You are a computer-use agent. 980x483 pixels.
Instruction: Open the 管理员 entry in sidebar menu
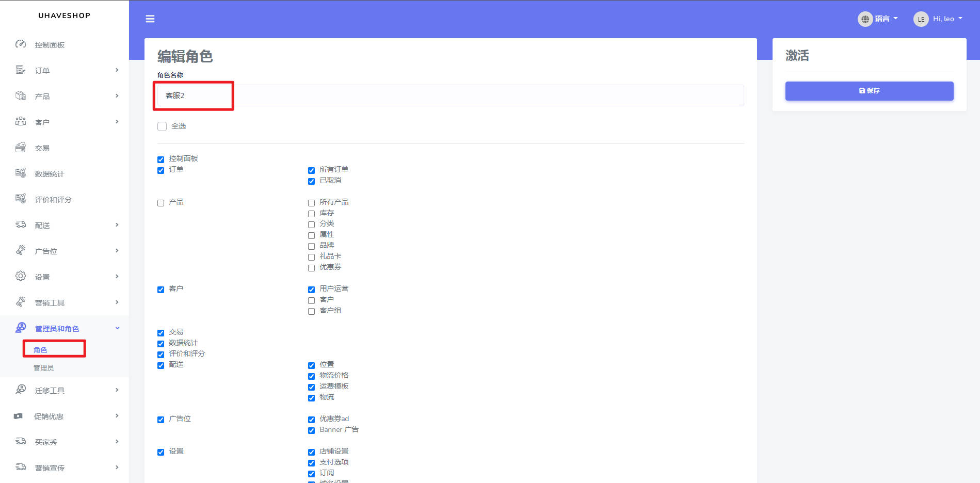click(44, 367)
